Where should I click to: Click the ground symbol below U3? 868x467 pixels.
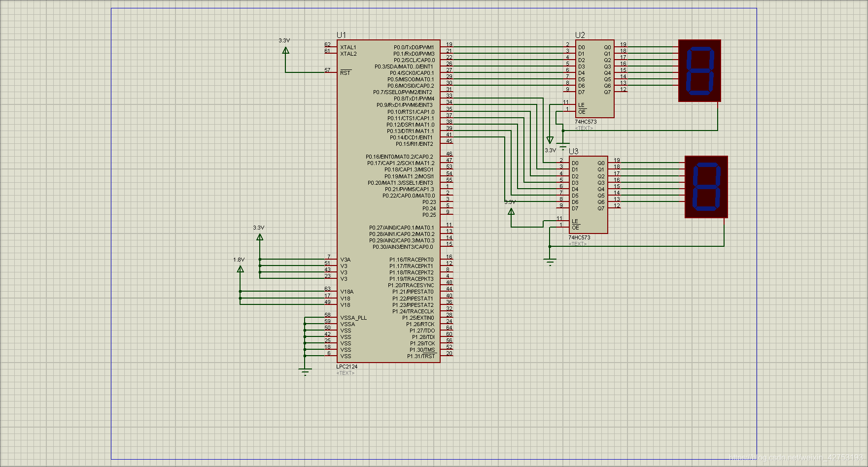(x=550, y=262)
